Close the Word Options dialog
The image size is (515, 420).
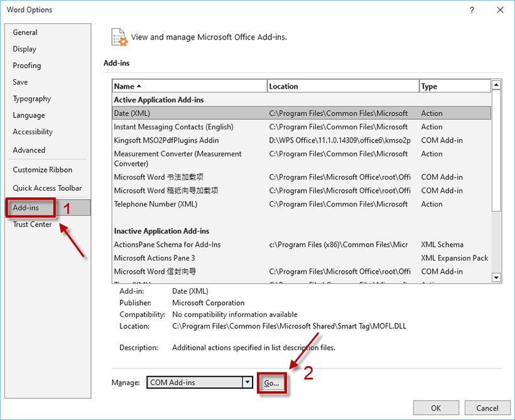[500, 10]
